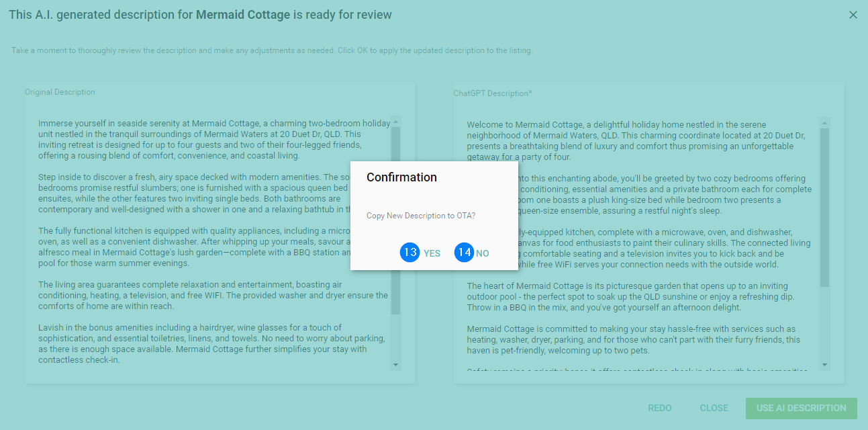Image resolution: width=868 pixels, height=430 pixels.
Task: Click down arrow of ChatGPT Description scrollbar
Action: pos(824,365)
